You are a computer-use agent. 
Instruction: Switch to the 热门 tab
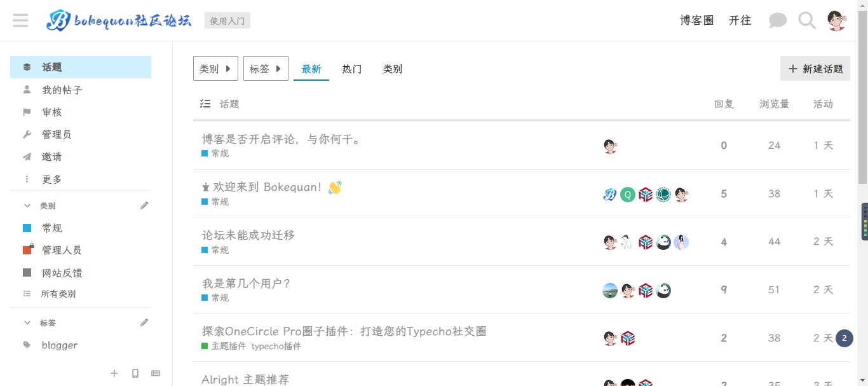(x=352, y=69)
